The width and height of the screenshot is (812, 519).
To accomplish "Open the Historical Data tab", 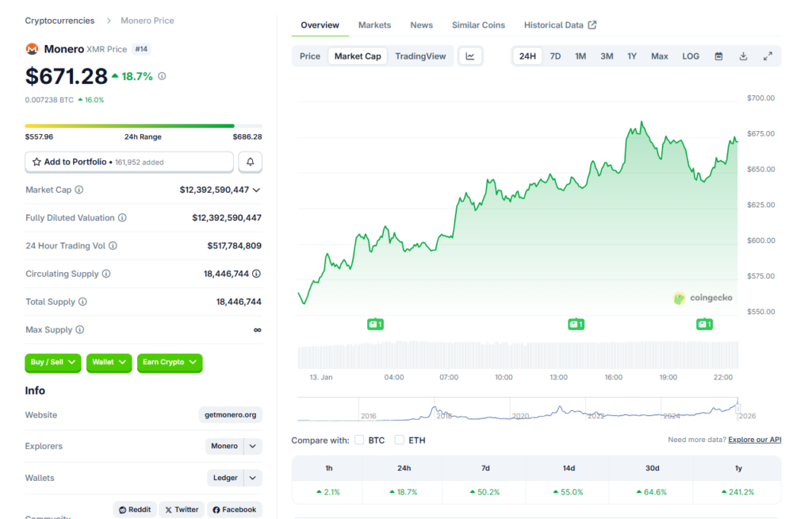I will tap(560, 25).
